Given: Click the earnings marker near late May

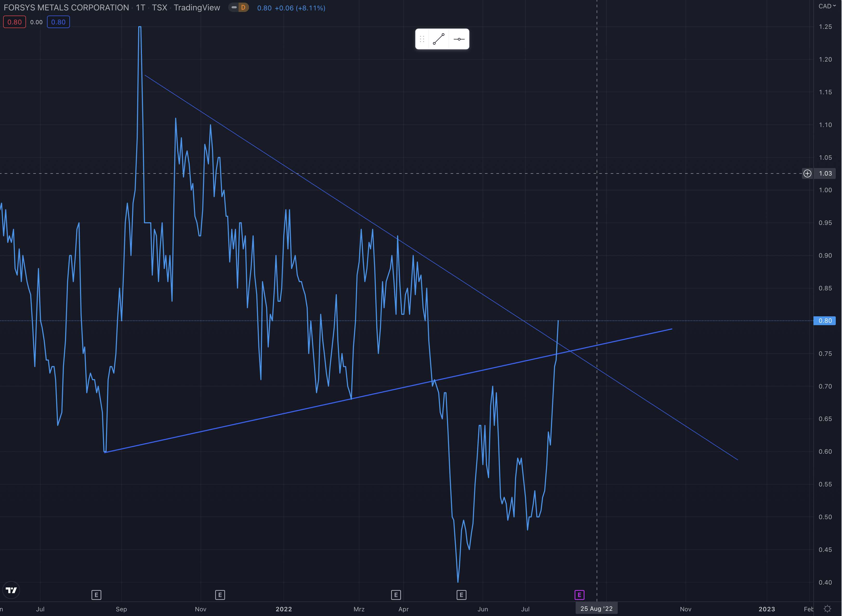Looking at the screenshot, I should (462, 595).
